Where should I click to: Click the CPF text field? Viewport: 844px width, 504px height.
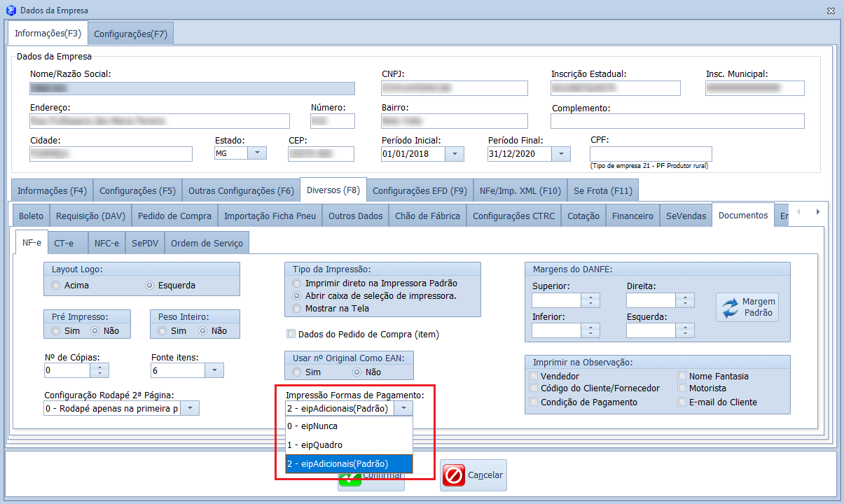[x=650, y=154]
